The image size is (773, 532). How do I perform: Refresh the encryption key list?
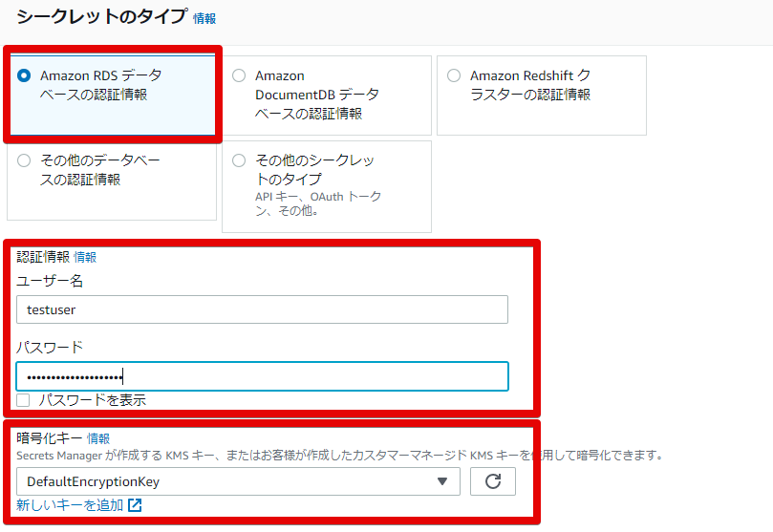[493, 481]
